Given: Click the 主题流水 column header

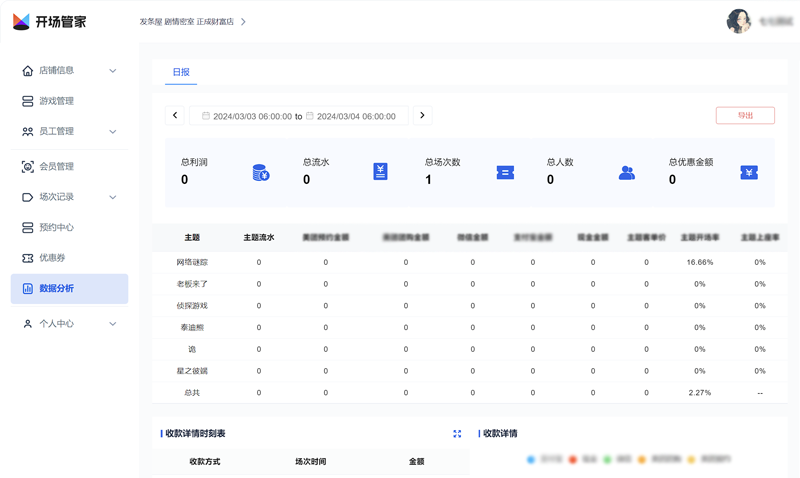Looking at the screenshot, I should (x=259, y=237).
